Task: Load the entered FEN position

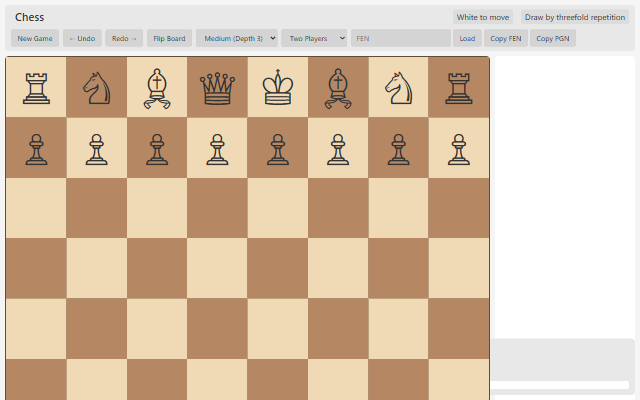Action: (467, 38)
